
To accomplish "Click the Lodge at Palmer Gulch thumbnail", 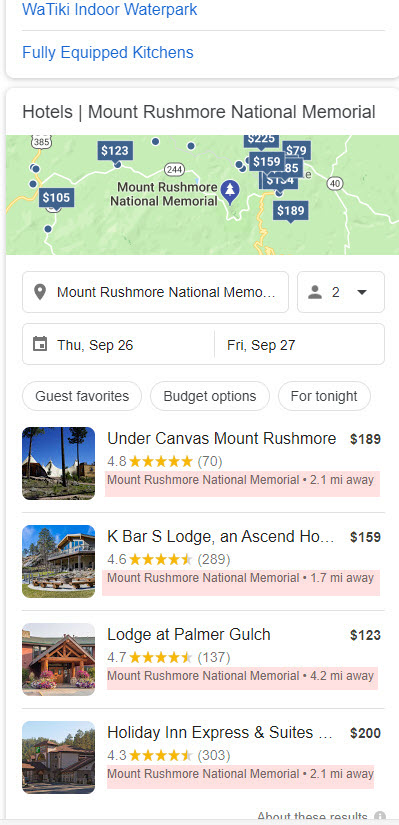I will [x=58, y=659].
